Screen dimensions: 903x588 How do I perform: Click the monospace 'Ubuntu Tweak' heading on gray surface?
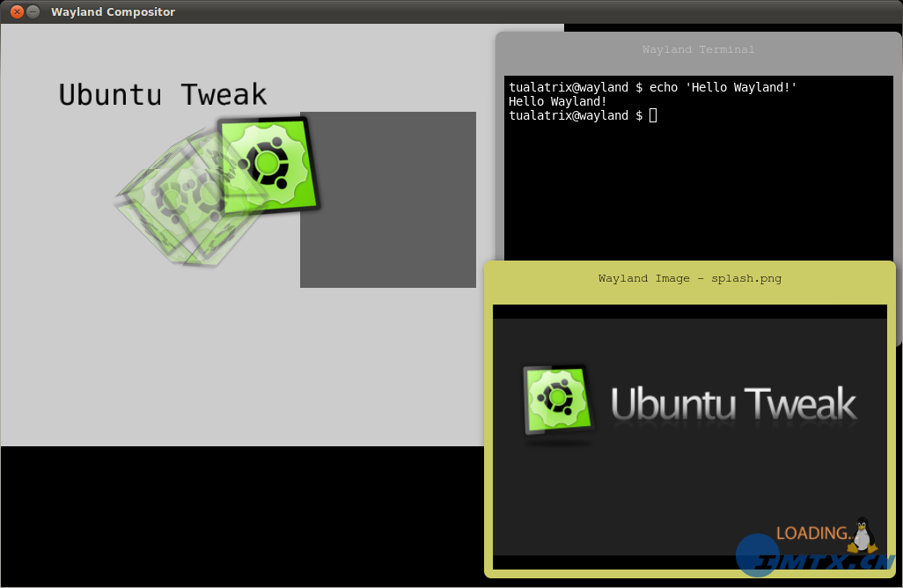(163, 95)
